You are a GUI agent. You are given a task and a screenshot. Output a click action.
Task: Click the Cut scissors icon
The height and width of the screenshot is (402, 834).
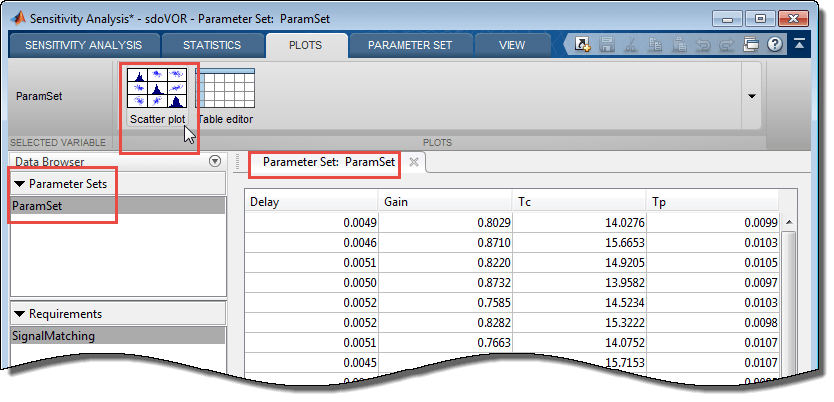pos(631,45)
